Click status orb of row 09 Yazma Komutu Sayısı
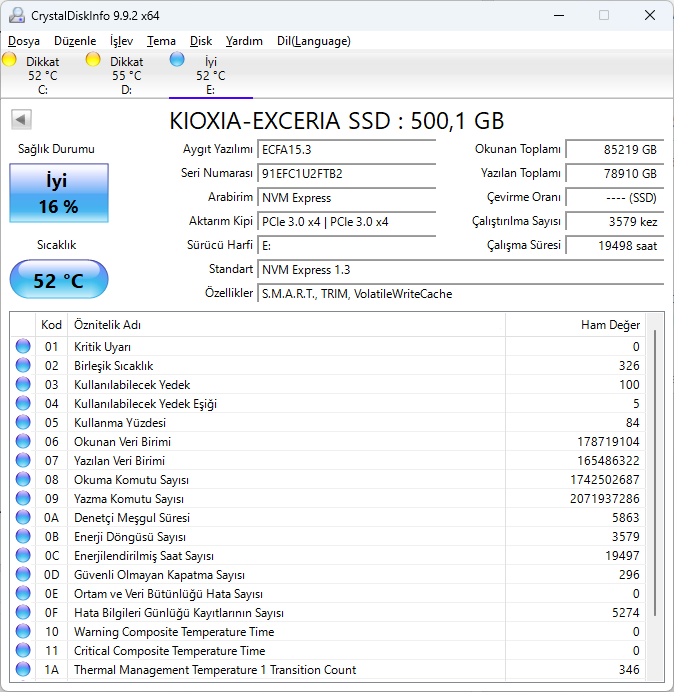This screenshot has height=692, width=674. [23, 498]
